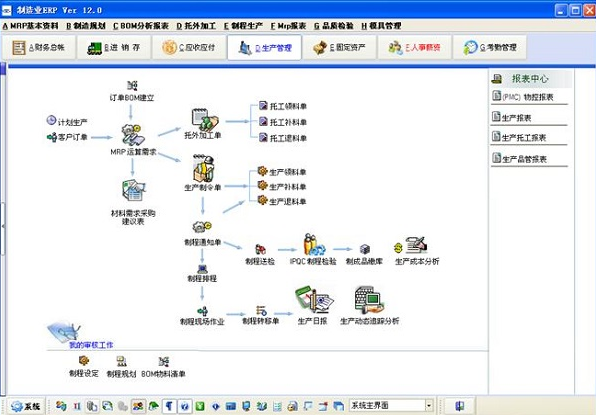This screenshot has height=415, width=596.
Task: Open the D 托外加工 menu
Action: pos(196,26)
